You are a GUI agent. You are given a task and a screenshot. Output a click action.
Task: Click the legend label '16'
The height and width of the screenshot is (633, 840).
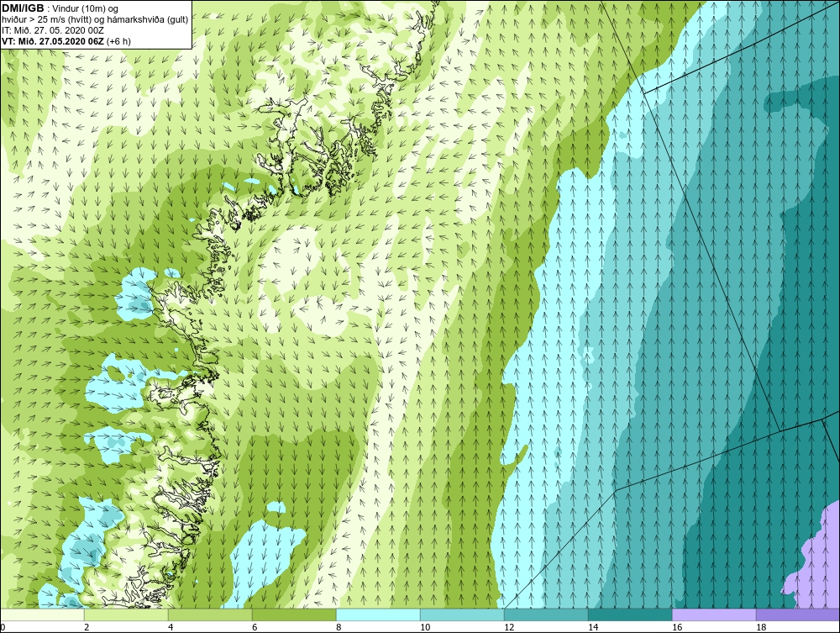point(677,627)
